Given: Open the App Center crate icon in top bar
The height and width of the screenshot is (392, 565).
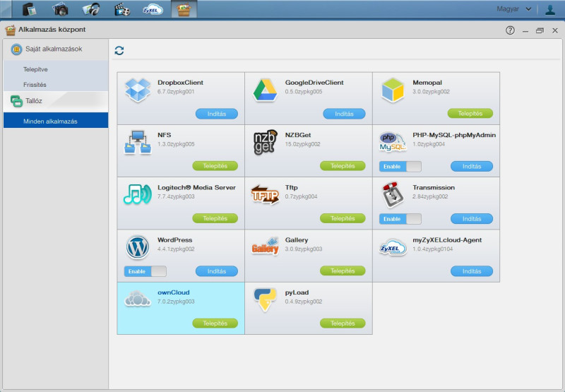Looking at the screenshot, I should (184, 9).
